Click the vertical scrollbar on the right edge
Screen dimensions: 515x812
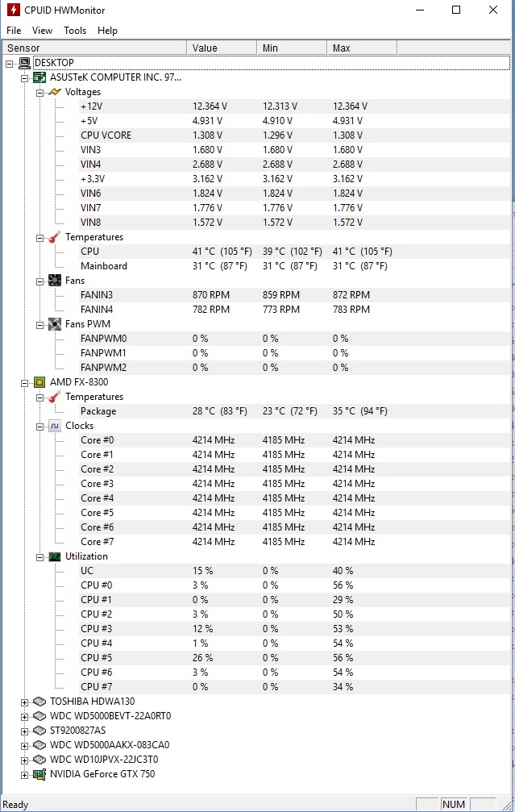pos(512,403)
